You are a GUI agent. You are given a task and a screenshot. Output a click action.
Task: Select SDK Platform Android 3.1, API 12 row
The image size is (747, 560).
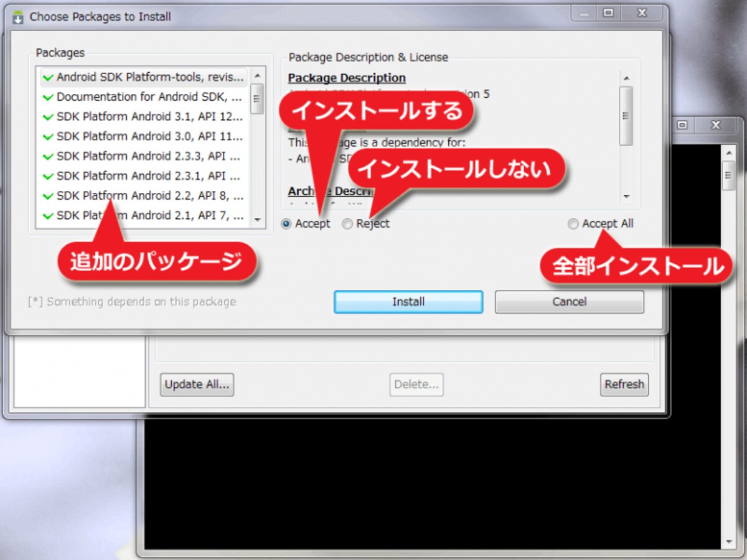(144, 117)
